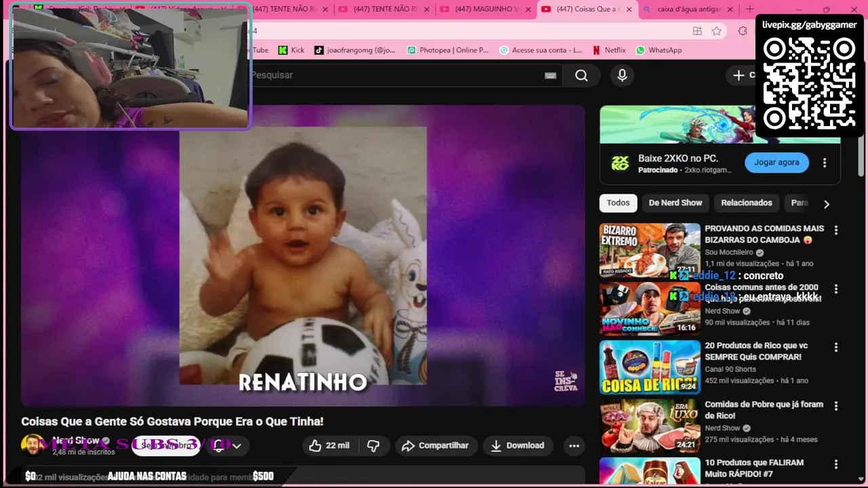Open 10 Produtos que FALIRAM video title
This screenshot has height=488, width=868.
pyautogui.click(x=754, y=468)
